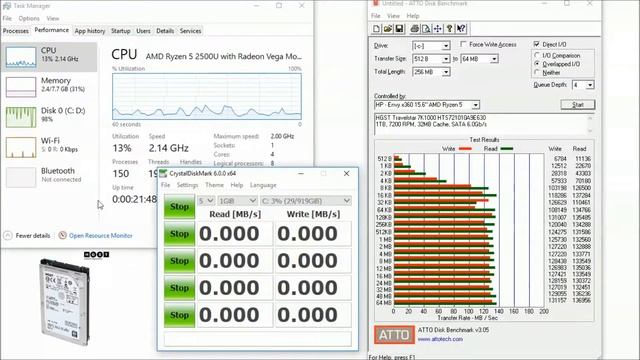Image resolution: width=640 pixels, height=360 pixels.
Task: Click Resource Monitor icon in Task Manager
Action: pyautogui.click(x=62, y=236)
